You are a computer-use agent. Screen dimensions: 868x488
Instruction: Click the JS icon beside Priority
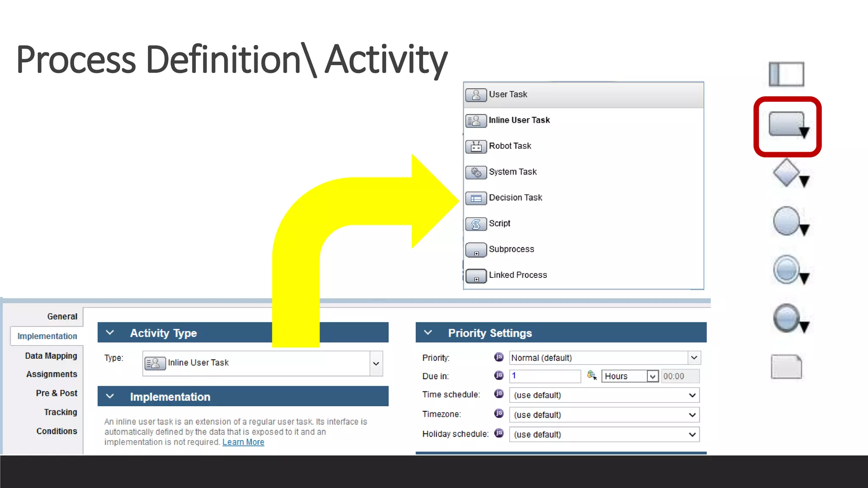point(499,357)
